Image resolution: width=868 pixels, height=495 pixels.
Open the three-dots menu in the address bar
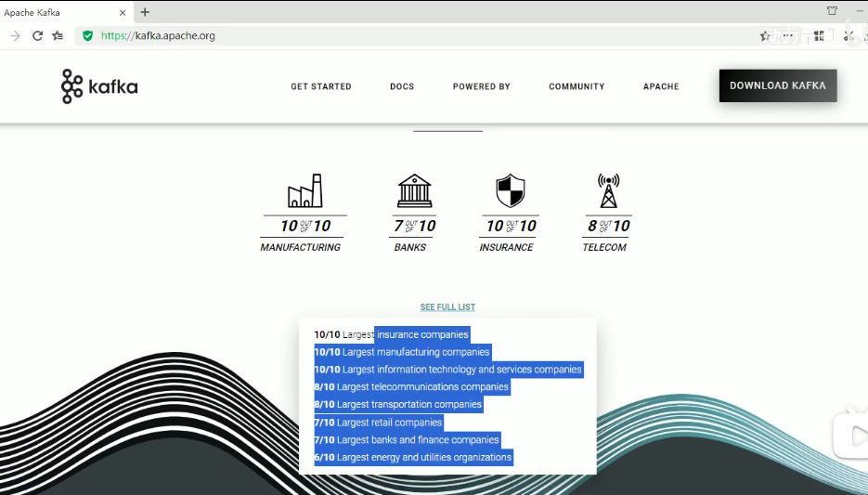(x=788, y=36)
